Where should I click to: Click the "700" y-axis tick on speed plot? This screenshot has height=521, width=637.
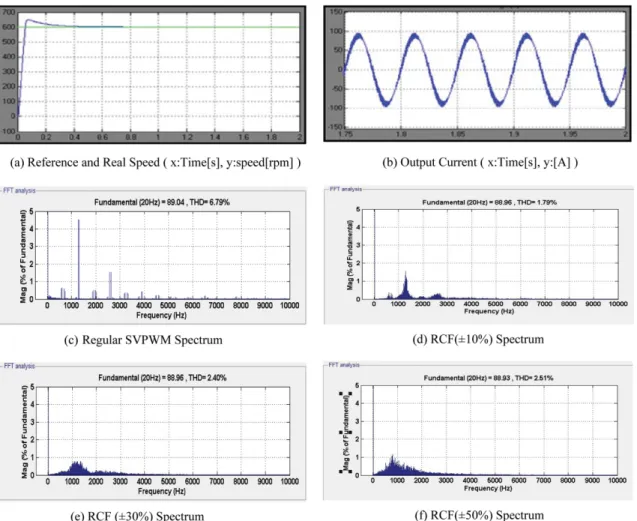(x=9, y=12)
